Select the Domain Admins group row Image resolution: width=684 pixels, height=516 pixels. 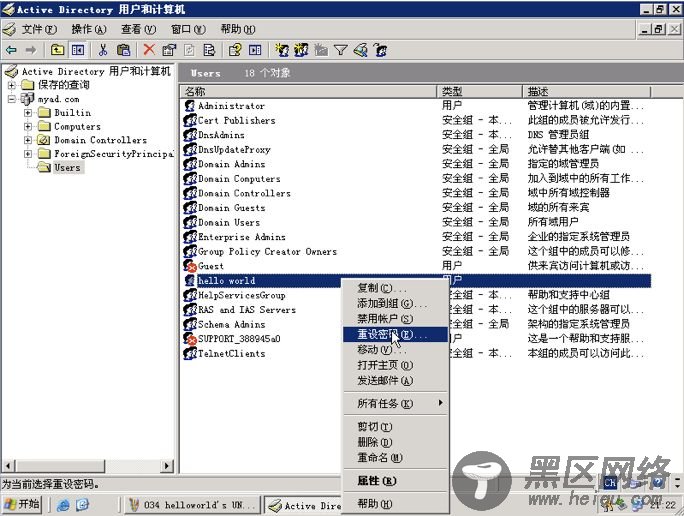click(417, 164)
